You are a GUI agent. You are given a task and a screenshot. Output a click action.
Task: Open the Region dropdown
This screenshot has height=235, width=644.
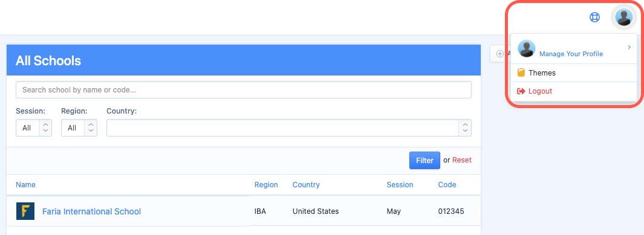pos(79,128)
